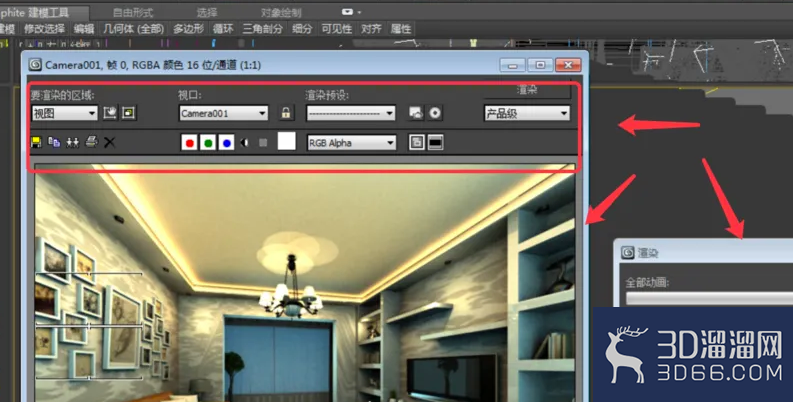793x402 pixels.
Task: Click the Copy Image icon
Action: click(54, 142)
